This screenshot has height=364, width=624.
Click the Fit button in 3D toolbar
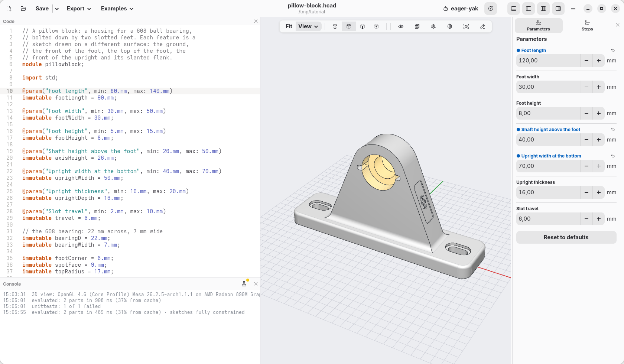[289, 26]
